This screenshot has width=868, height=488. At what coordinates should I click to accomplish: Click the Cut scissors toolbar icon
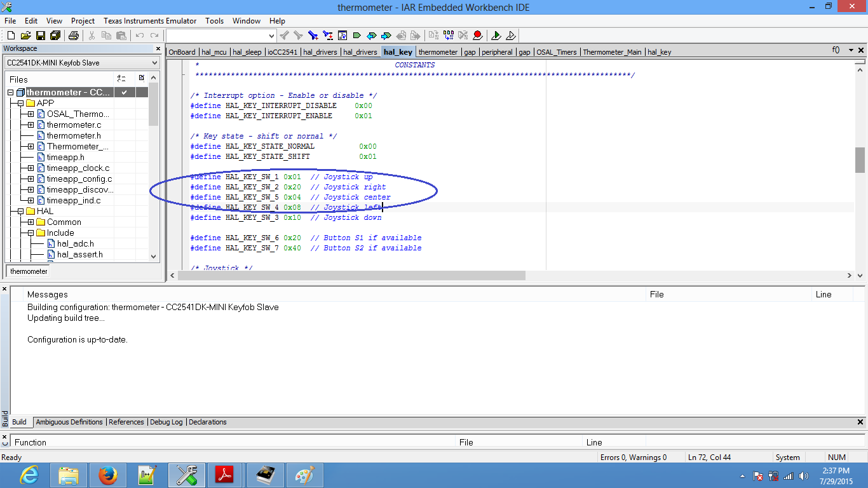[x=92, y=36]
